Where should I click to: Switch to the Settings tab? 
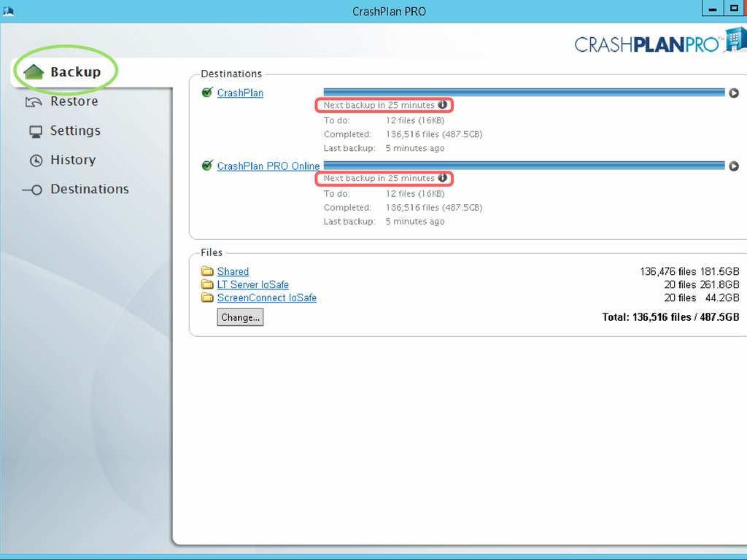[75, 131]
